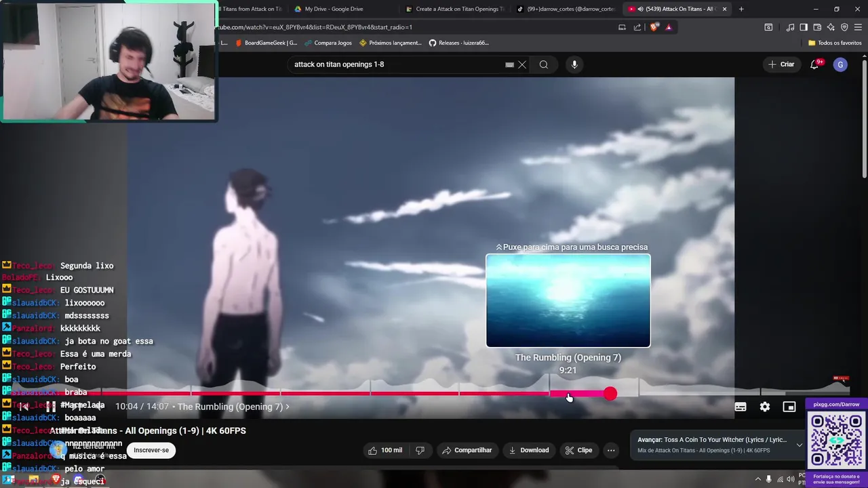Select the Rumbling 9:21 preview thumbnail

568,300
